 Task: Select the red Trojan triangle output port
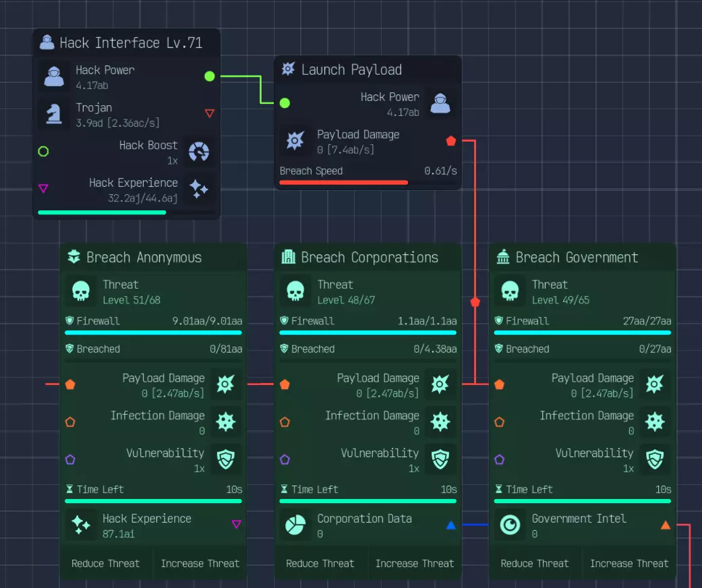pyautogui.click(x=210, y=113)
